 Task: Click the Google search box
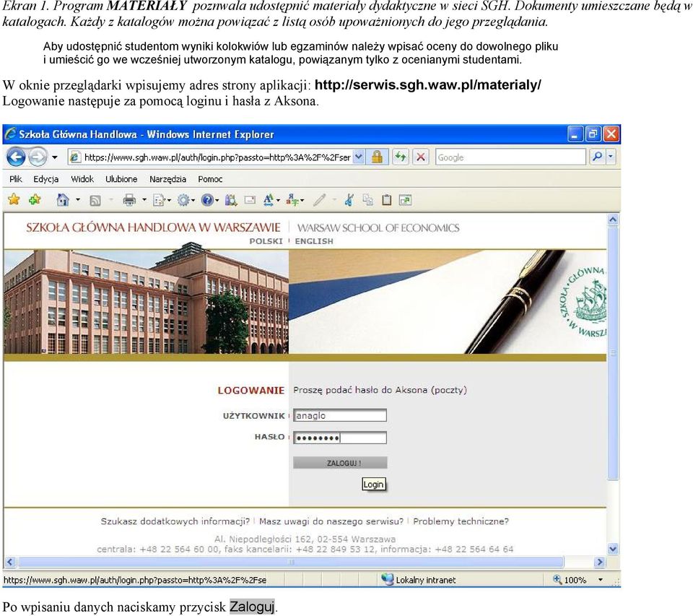510,157
